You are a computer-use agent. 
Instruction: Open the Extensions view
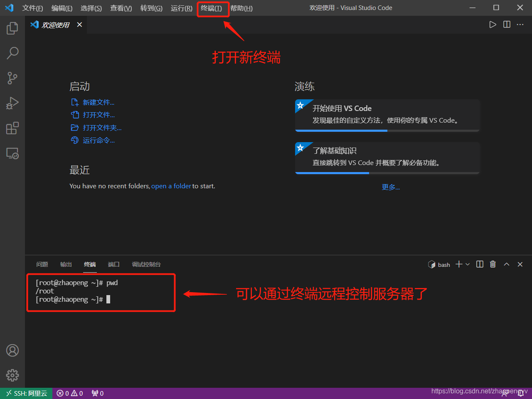point(12,128)
